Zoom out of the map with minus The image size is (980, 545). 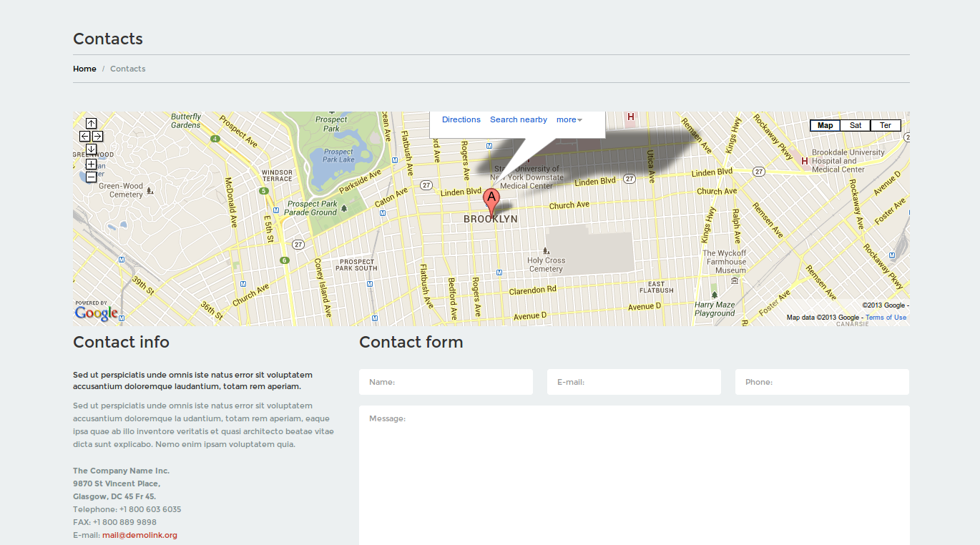[x=91, y=177]
